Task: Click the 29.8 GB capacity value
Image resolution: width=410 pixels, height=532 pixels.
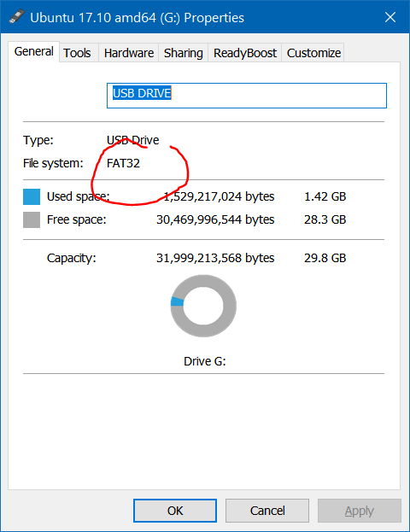Action: click(325, 258)
